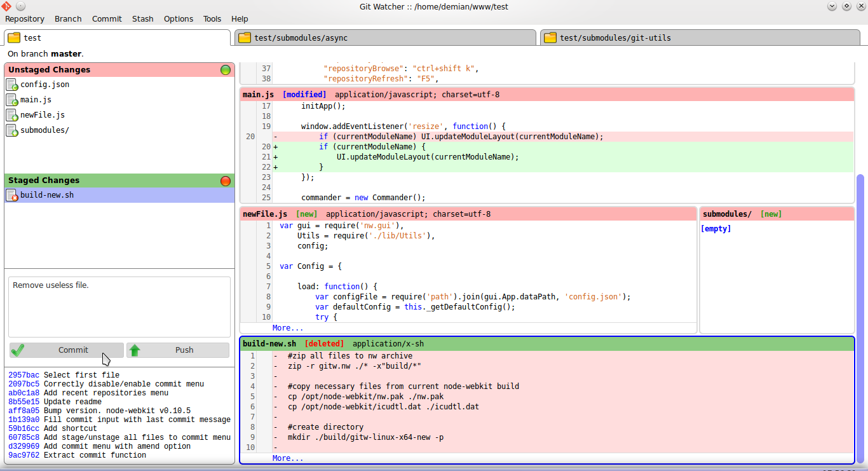Open the Tools menu
Viewport: 868px width, 471px height.
pyautogui.click(x=212, y=19)
